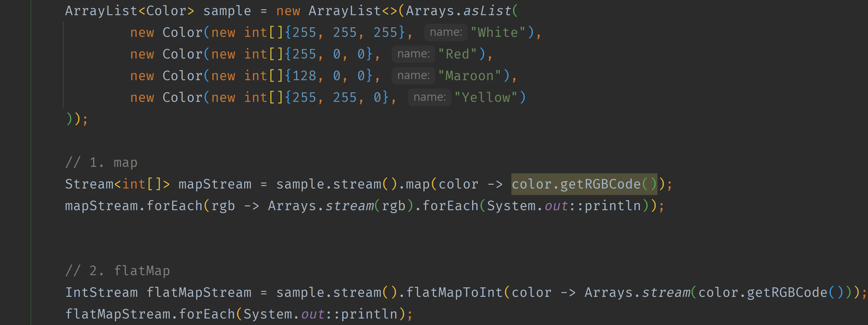Click the flatMapStream variable declaration
Screen dimensions: 868x325
199,292
